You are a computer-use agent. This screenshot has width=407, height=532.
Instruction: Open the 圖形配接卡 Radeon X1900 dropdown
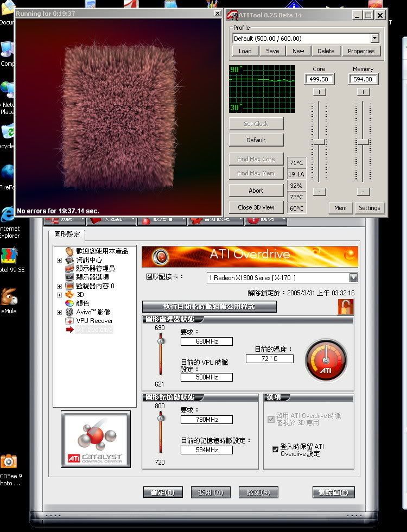click(x=353, y=278)
